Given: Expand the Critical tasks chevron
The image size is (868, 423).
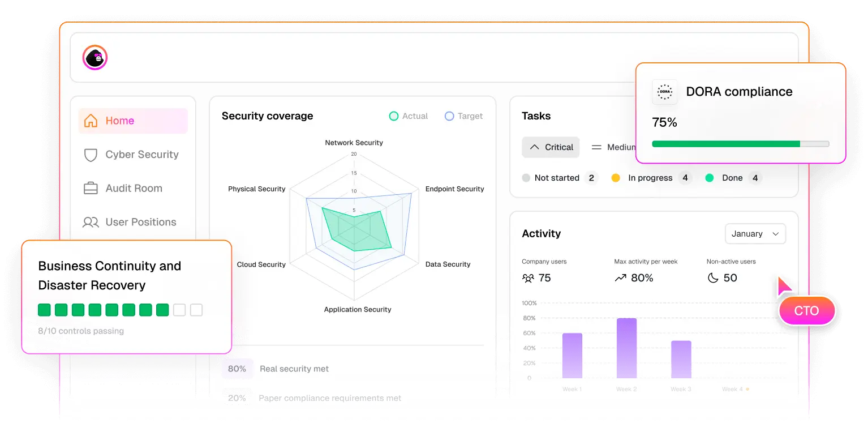Looking at the screenshot, I should click(534, 147).
